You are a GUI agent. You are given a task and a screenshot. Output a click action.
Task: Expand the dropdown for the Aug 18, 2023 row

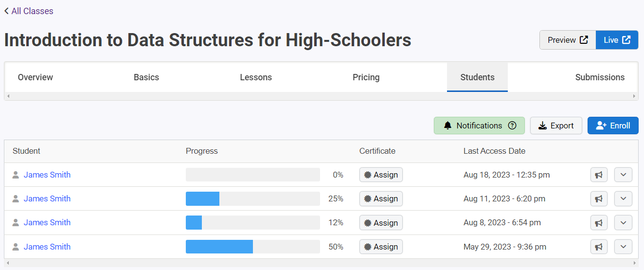tap(623, 175)
